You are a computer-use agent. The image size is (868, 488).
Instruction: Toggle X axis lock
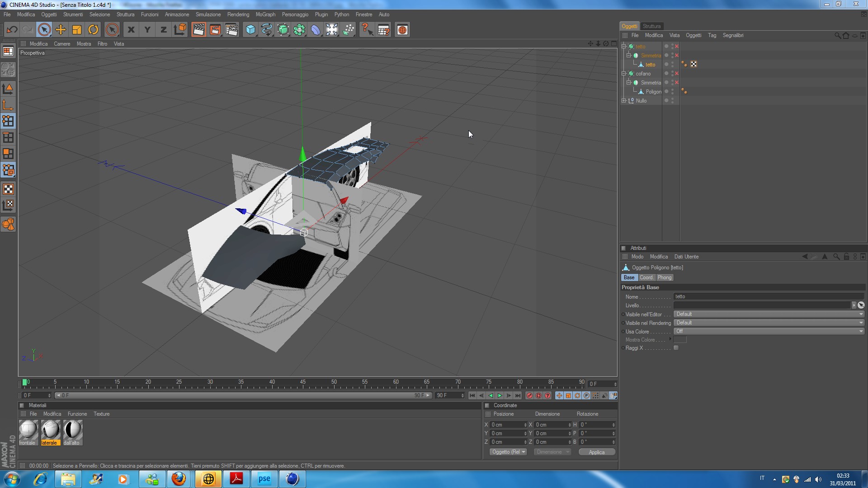pyautogui.click(x=131, y=30)
